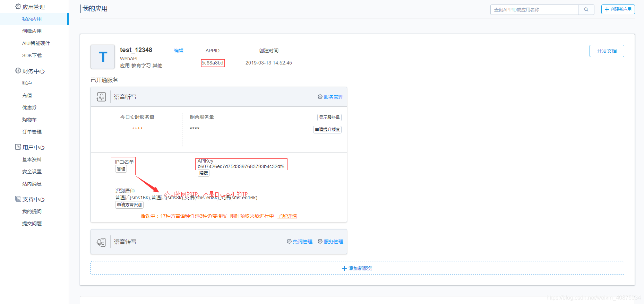Open AIUI智能硬件 in the sidebar

(36, 43)
